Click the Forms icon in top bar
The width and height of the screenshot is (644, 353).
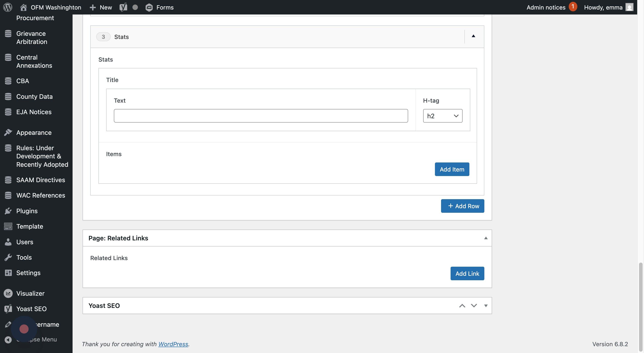[x=149, y=7]
